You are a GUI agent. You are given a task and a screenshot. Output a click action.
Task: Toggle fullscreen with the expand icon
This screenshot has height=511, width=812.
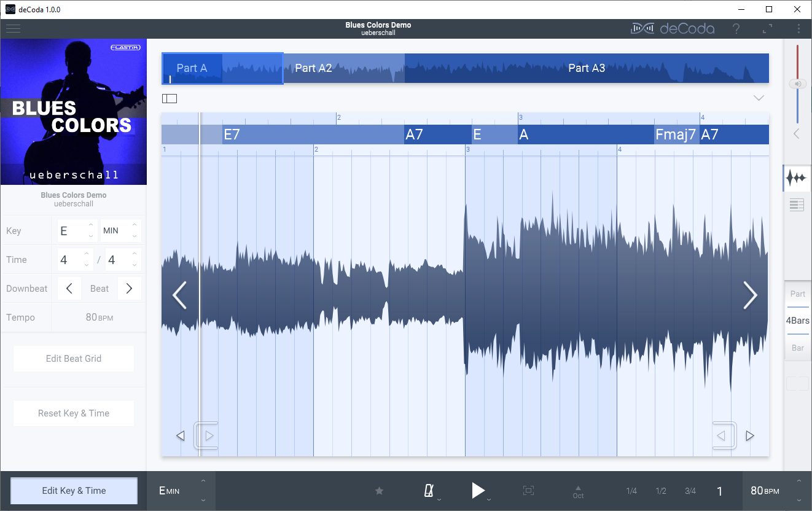click(768, 29)
